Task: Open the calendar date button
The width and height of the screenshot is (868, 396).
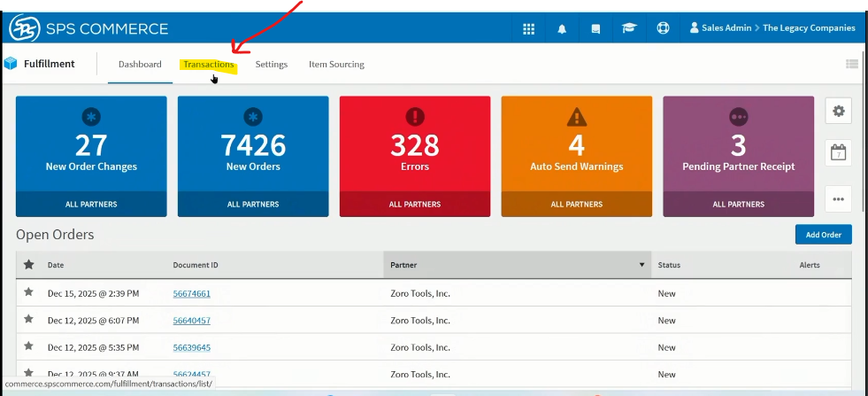Action: pyautogui.click(x=838, y=153)
